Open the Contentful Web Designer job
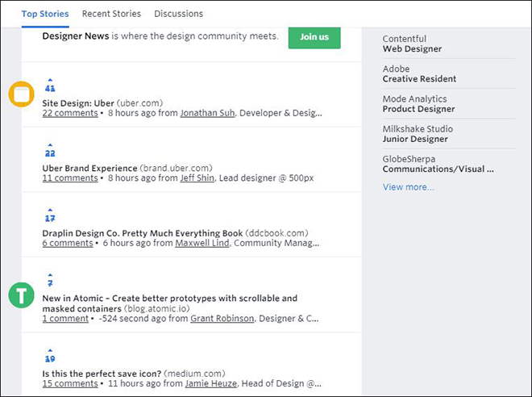The width and height of the screenshot is (532, 397). click(x=412, y=44)
